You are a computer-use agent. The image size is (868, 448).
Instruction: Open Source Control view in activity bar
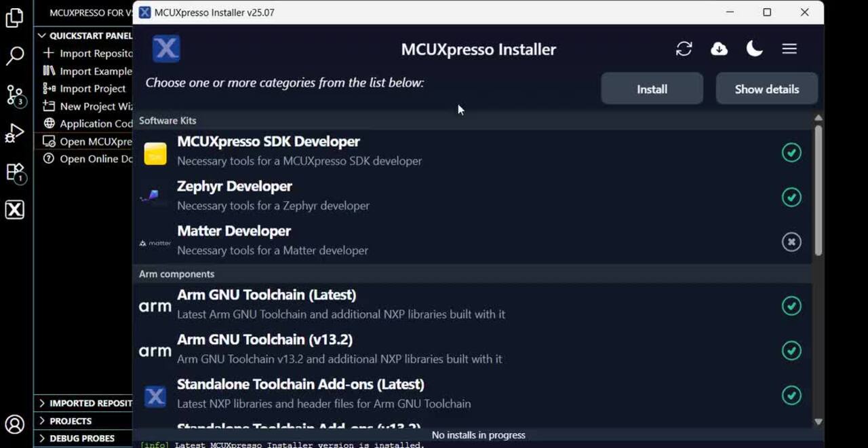point(15,94)
